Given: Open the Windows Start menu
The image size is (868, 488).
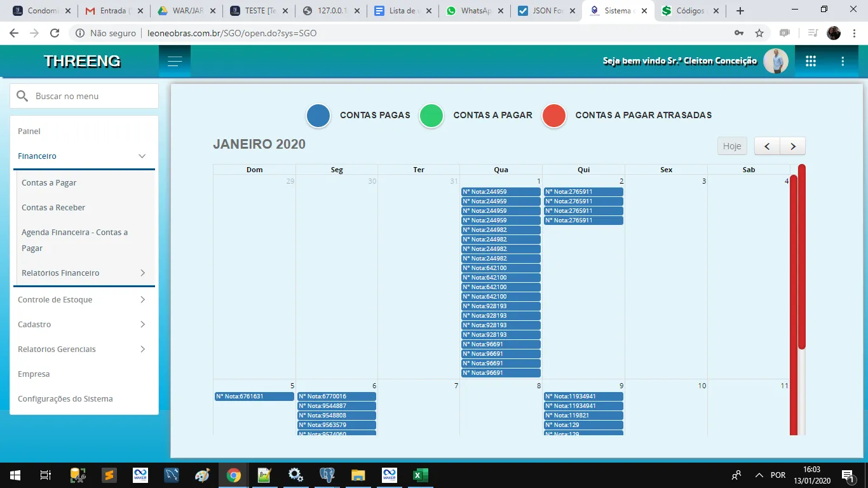Looking at the screenshot, I should 15,475.
